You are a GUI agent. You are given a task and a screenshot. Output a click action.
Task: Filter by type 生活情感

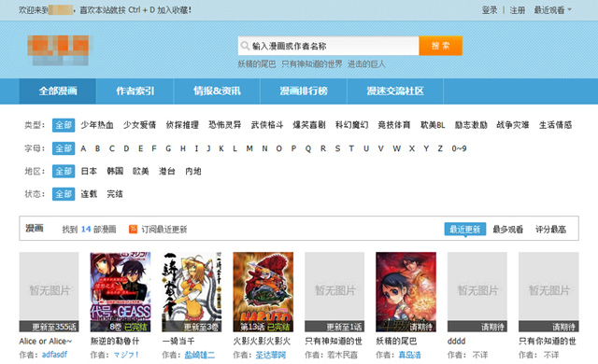point(555,125)
